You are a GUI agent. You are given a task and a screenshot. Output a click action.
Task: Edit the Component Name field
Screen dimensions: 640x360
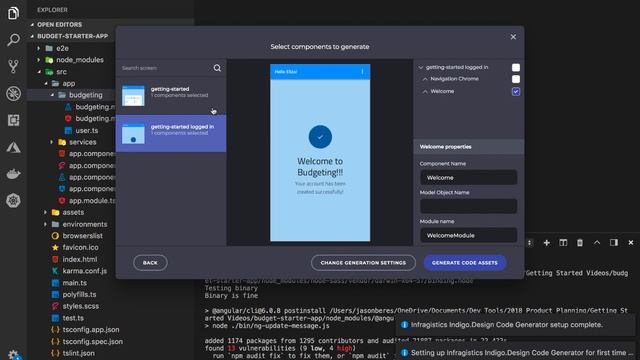(x=469, y=178)
